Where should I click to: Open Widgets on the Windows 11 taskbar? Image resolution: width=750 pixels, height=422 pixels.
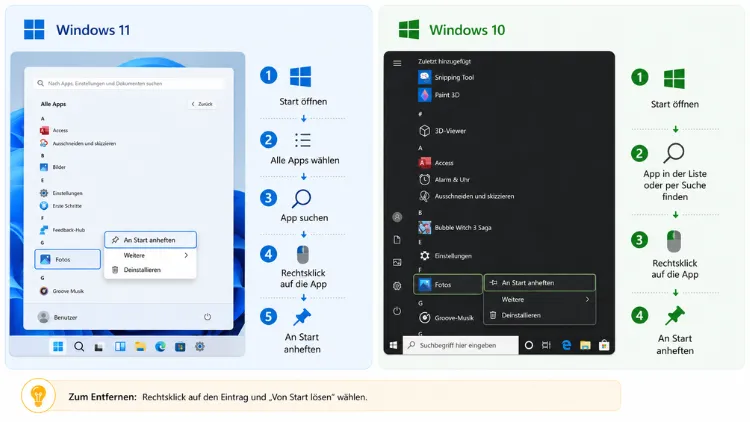coord(120,346)
